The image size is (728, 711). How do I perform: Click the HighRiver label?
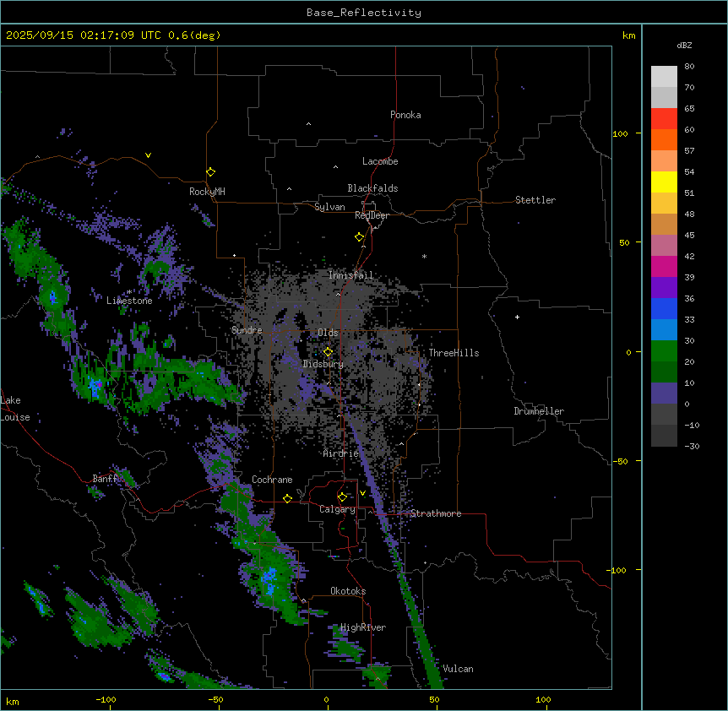coord(363,627)
